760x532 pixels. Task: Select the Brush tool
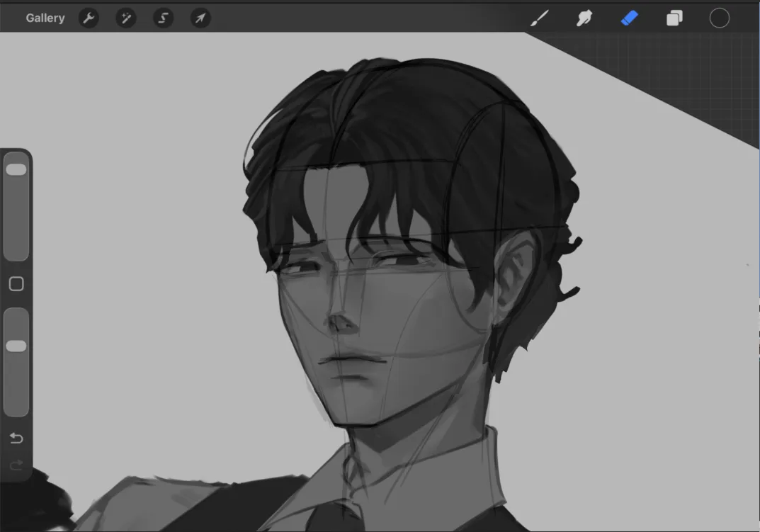[x=540, y=18]
